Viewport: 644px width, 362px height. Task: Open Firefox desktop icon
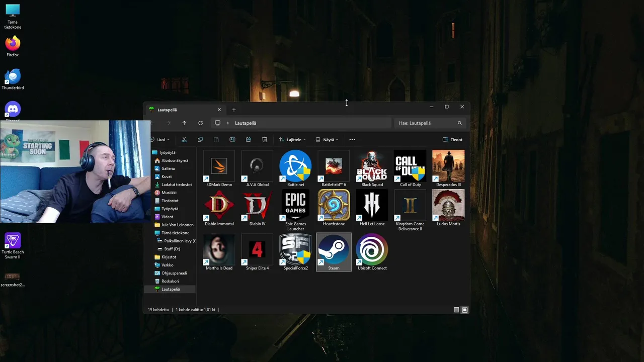coord(13,46)
